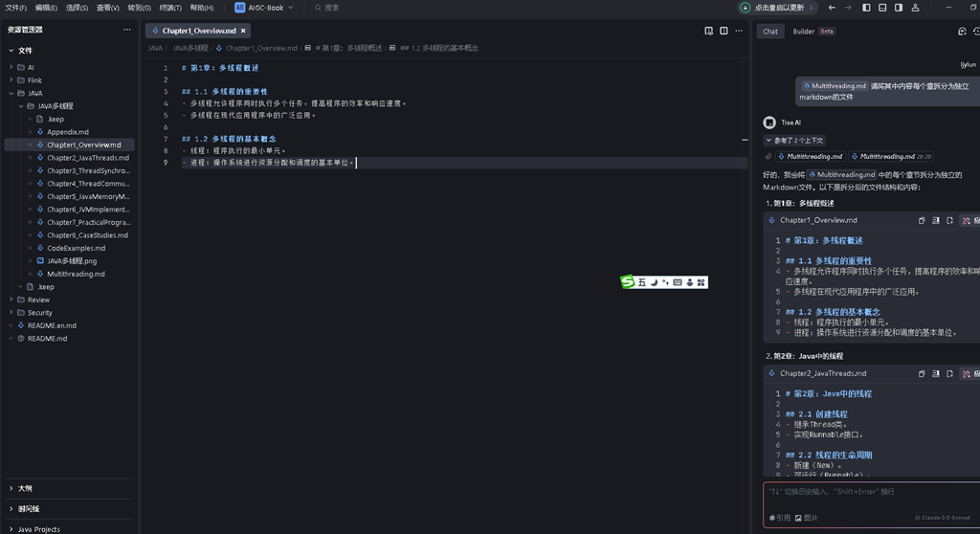This screenshot has width=980, height=534.
Task: Open the AIGC-Book project dropdown
Action: click(264, 8)
